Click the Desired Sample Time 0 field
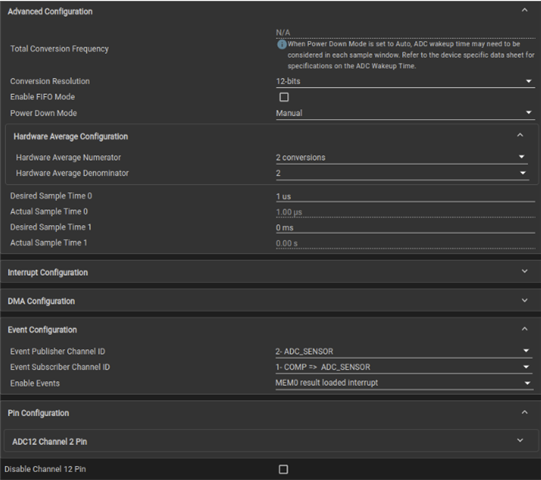The image size is (541, 480). 405,197
